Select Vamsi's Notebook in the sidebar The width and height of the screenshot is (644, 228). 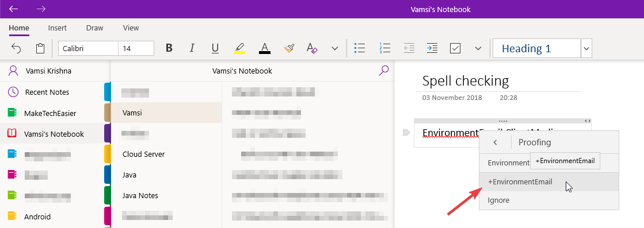click(x=52, y=134)
